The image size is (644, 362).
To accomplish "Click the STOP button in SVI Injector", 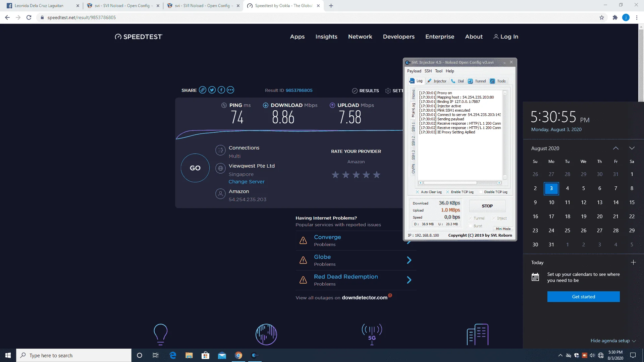I will pos(487,206).
